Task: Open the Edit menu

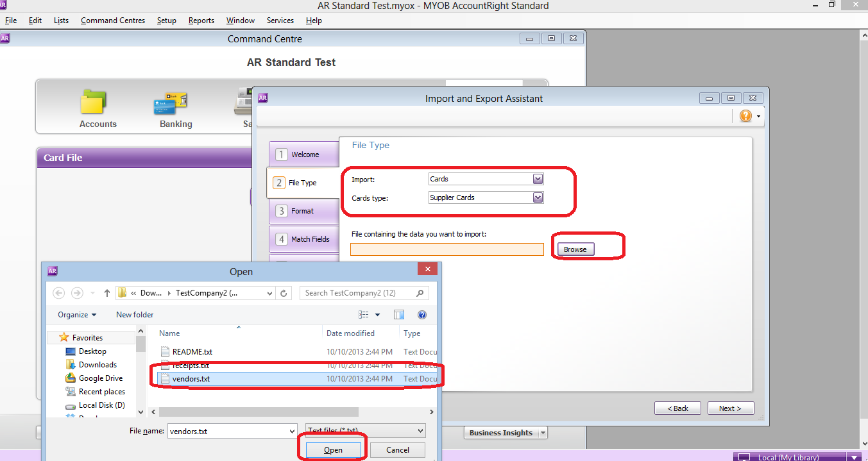Action: 35,21
